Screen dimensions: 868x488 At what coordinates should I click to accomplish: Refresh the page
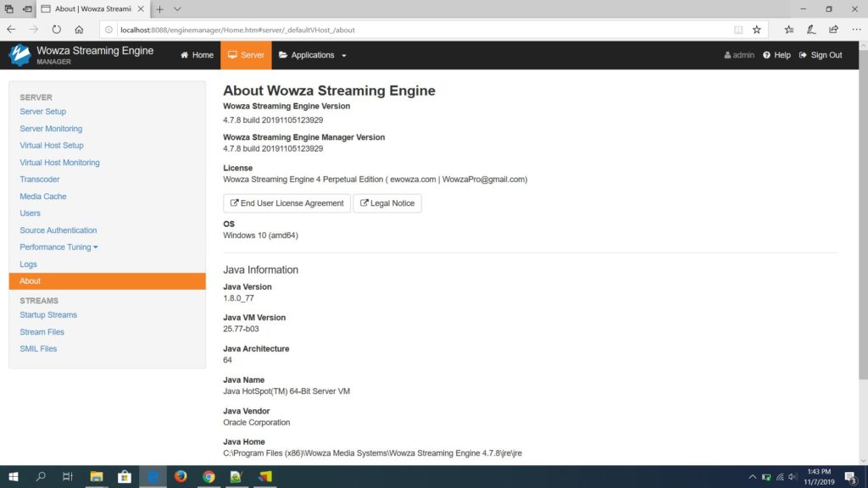tap(57, 30)
